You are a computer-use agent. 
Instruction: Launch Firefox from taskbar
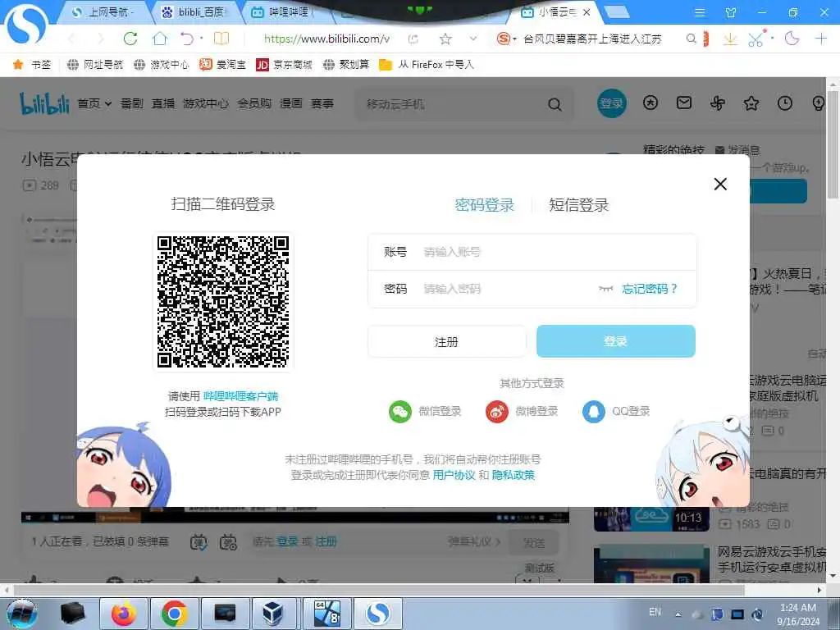tap(124, 614)
